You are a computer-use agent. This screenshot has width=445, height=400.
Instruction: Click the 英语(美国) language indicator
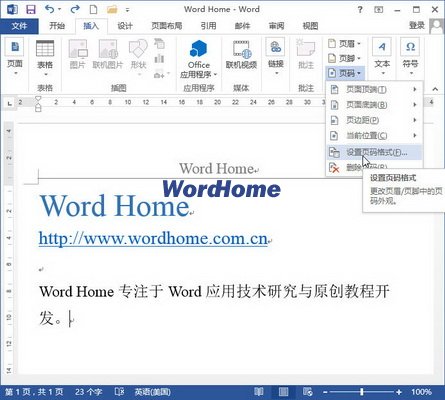tap(152, 392)
